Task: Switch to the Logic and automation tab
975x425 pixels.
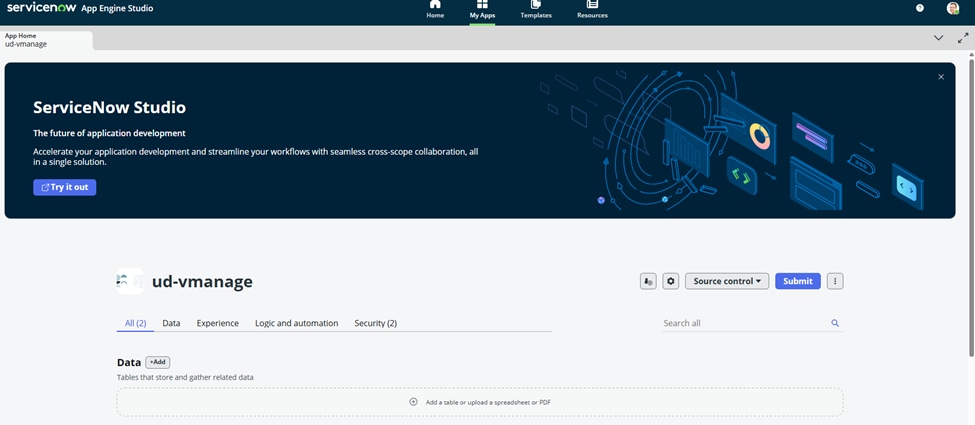Action: [x=297, y=324]
